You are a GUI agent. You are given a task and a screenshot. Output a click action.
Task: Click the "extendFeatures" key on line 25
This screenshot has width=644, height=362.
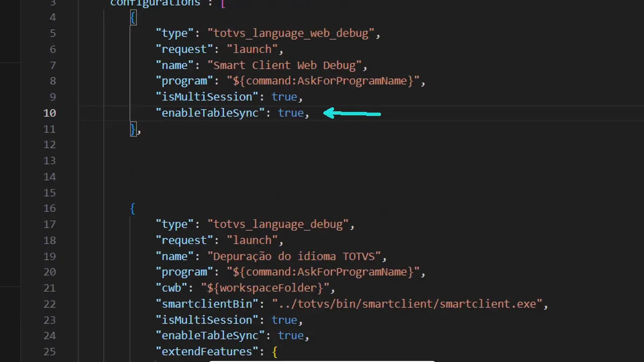click(x=207, y=351)
